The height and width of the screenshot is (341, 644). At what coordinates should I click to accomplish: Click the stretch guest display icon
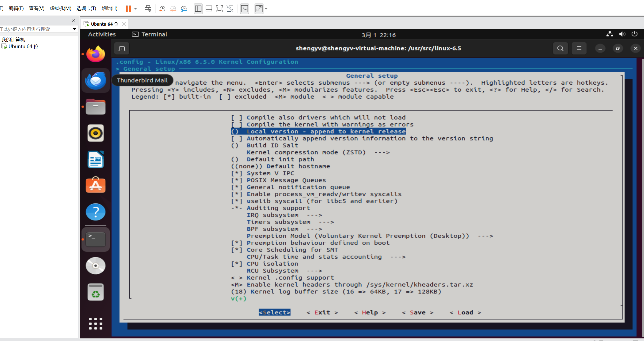coord(259,9)
